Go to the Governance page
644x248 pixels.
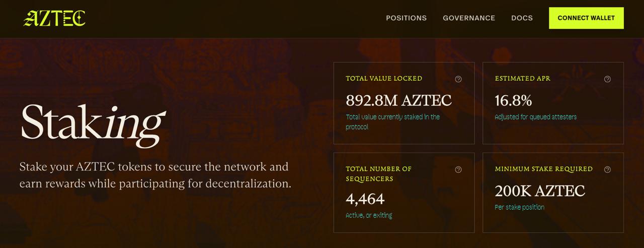click(x=469, y=18)
